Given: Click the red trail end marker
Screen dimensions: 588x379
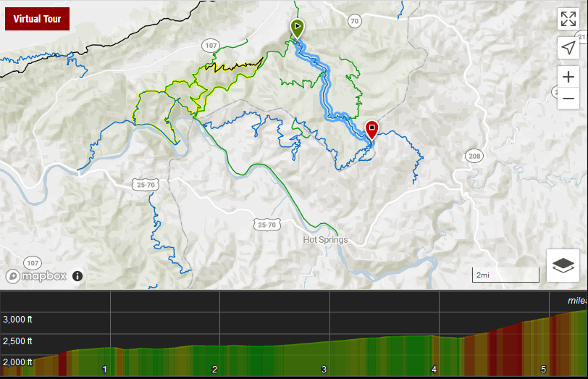Looking at the screenshot, I should tap(371, 130).
